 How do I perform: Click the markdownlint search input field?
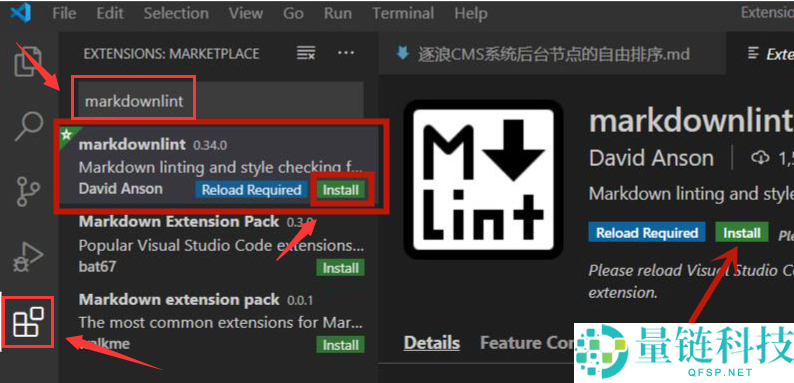pos(220,101)
